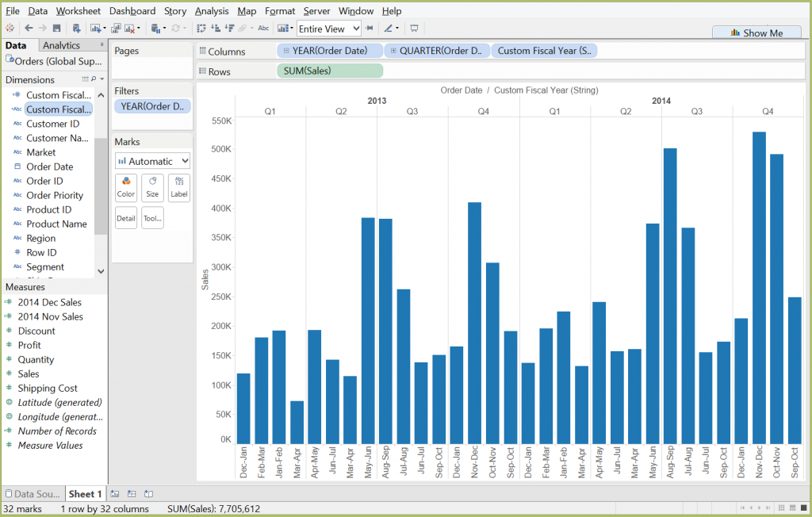Click the Tableau start page icon
Screen dimensions: 812x517
[x=10, y=29]
